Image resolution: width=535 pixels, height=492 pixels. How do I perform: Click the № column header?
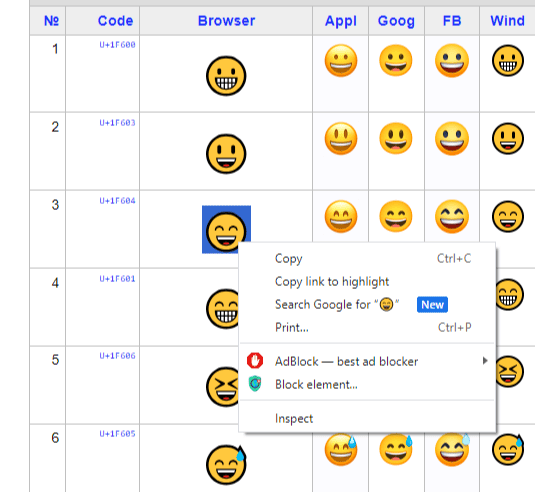pos(52,21)
